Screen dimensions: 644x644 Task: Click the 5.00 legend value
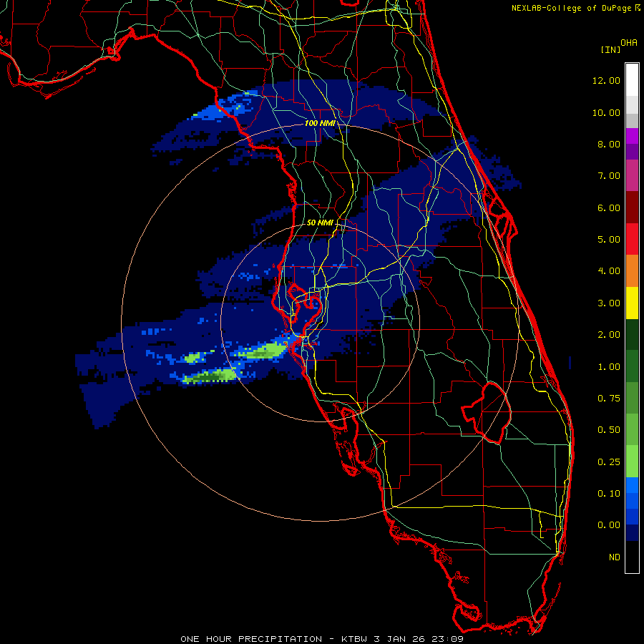tap(609, 240)
